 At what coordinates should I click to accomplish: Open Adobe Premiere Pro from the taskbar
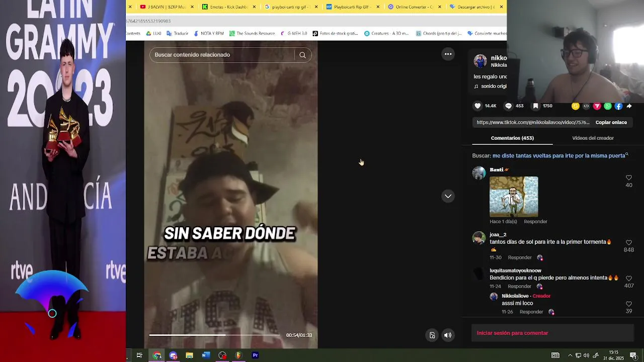click(x=255, y=355)
